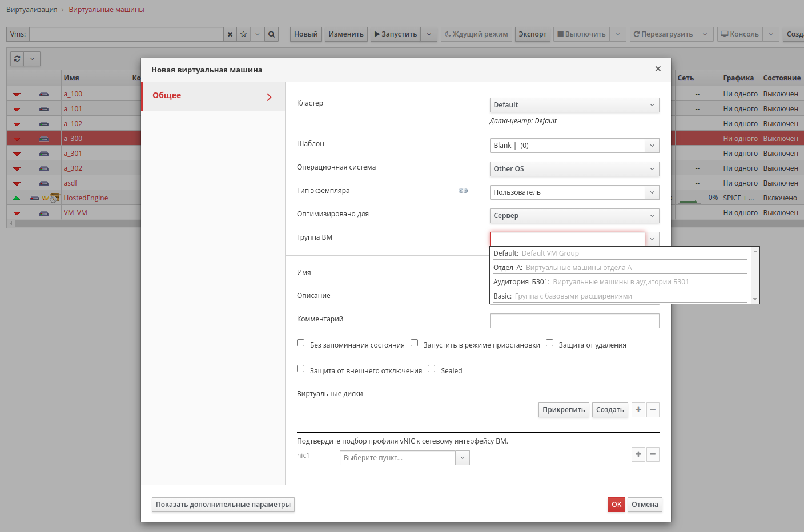The width and height of the screenshot is (804, 532).
Task: Enable the Без запоминания состояния checkbox
Action: coord(300,343)
